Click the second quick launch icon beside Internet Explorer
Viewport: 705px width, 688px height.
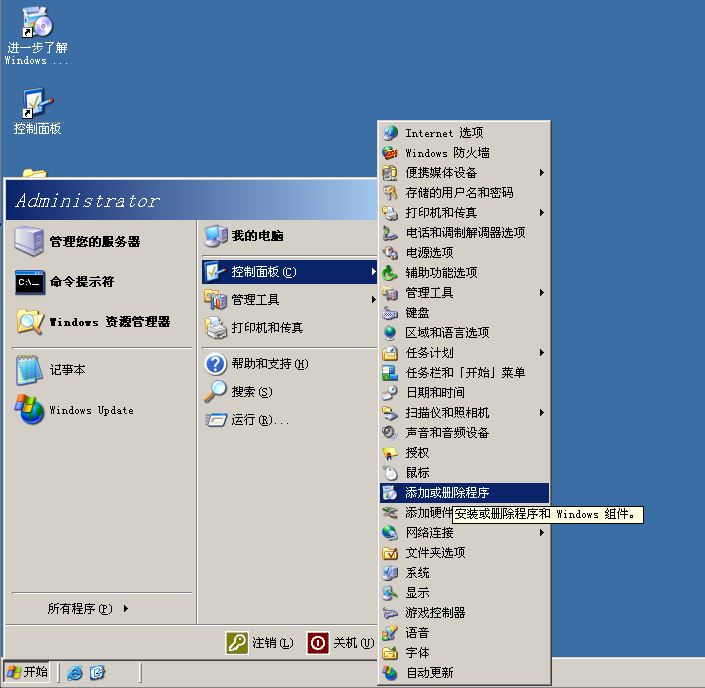point(97,673)
